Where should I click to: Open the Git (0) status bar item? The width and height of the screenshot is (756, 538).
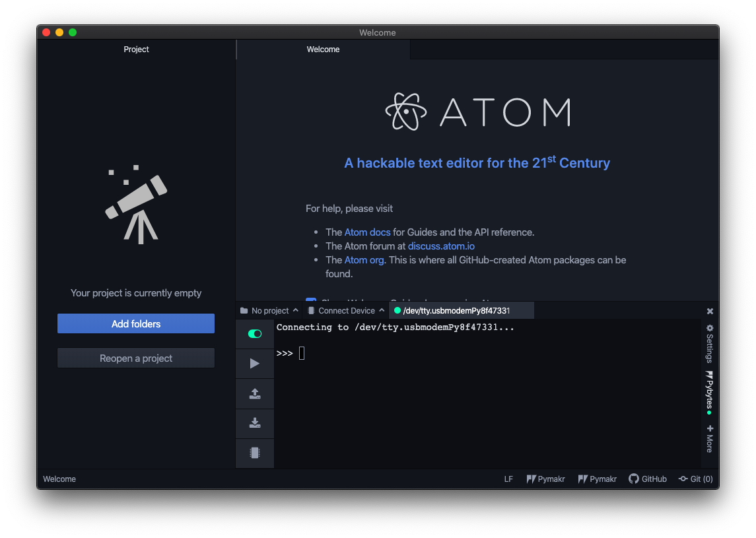coord(695,479)
